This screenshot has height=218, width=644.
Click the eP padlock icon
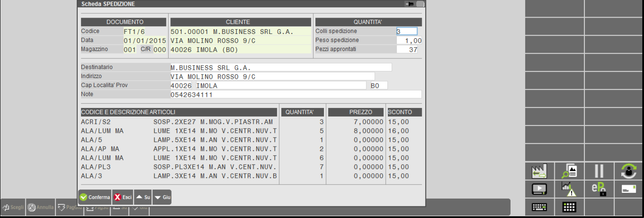coord(599,189)
